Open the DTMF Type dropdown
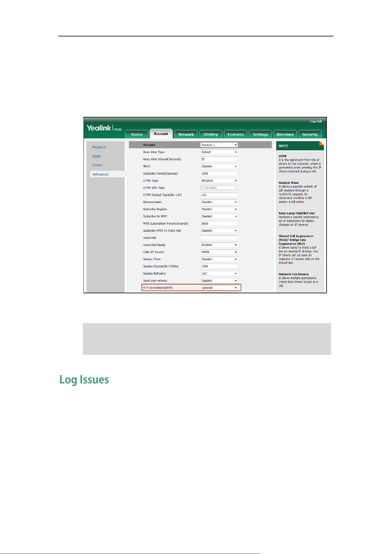The width and height of the screenshot is (392, 554). point(219,181)
